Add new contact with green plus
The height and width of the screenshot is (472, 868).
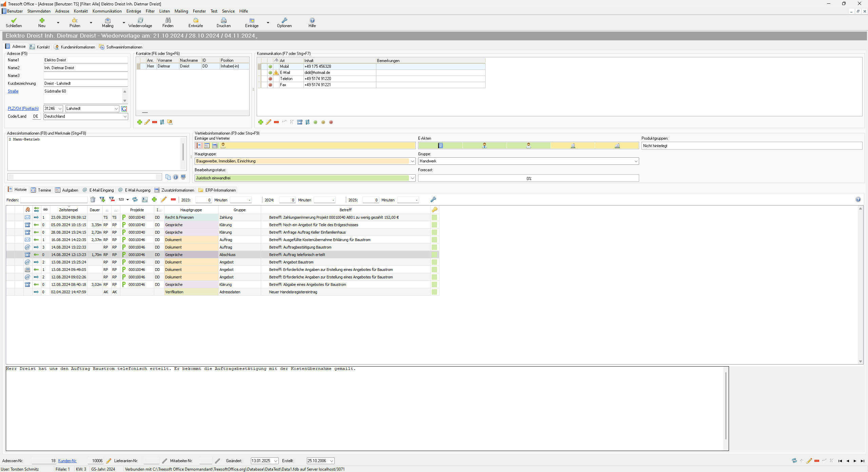(140, 122)
